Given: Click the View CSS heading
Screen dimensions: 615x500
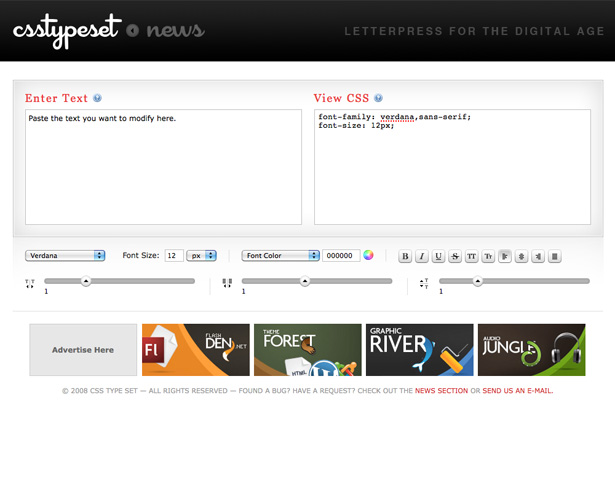Looking at the screenshot, I should [341, 98].
